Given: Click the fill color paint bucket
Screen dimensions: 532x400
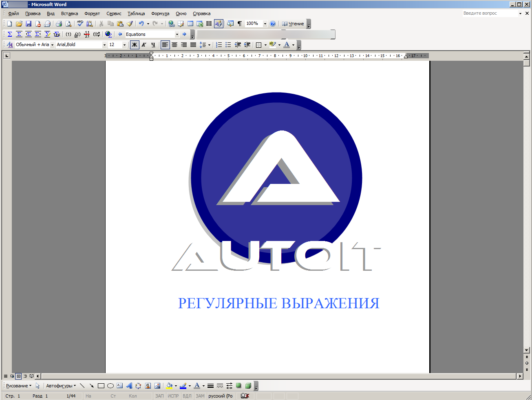Looking at the screenshot, I should pyautogui.click(x=169, y=386).
